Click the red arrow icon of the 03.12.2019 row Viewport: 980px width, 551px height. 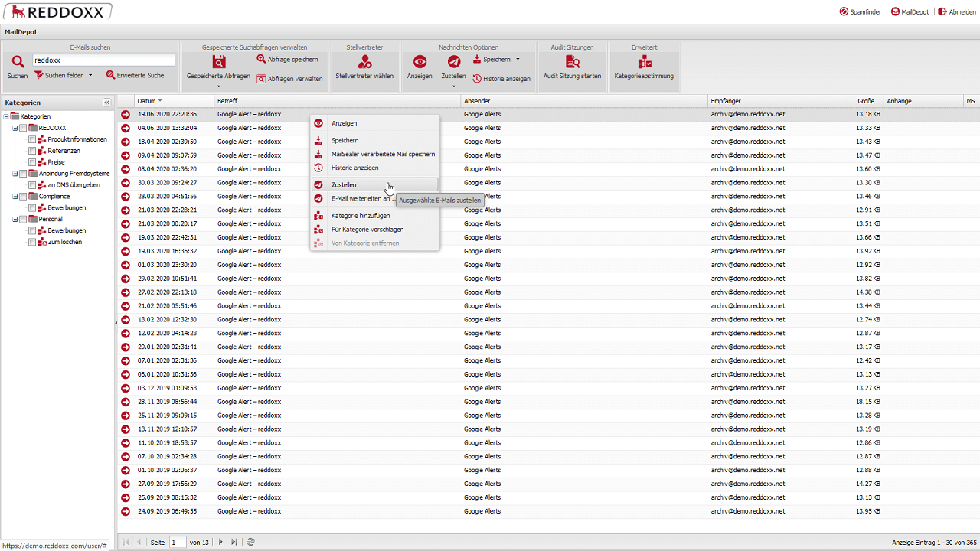pos(126,388)
